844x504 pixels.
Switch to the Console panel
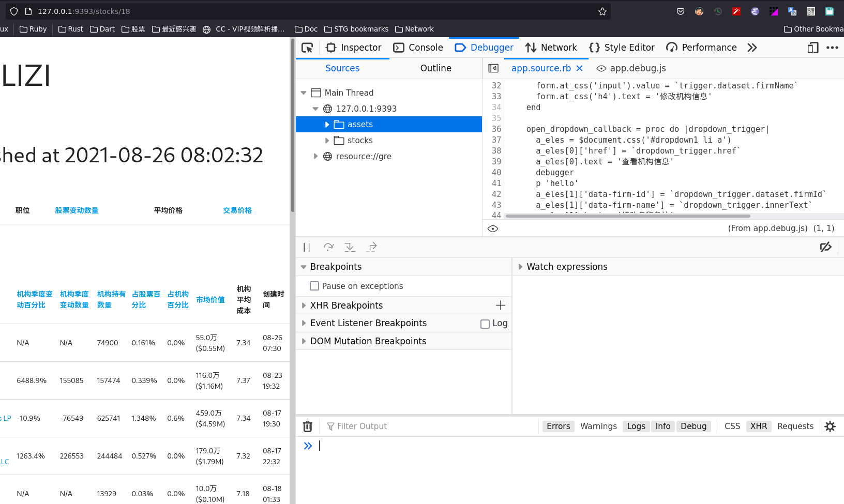[418, 48]
